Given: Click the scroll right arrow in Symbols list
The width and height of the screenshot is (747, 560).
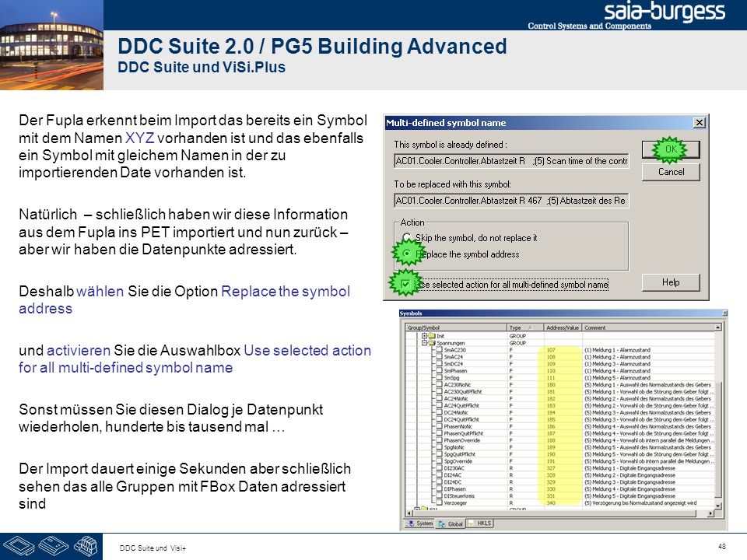Looking at the screenshot, I should click(710, 513).
